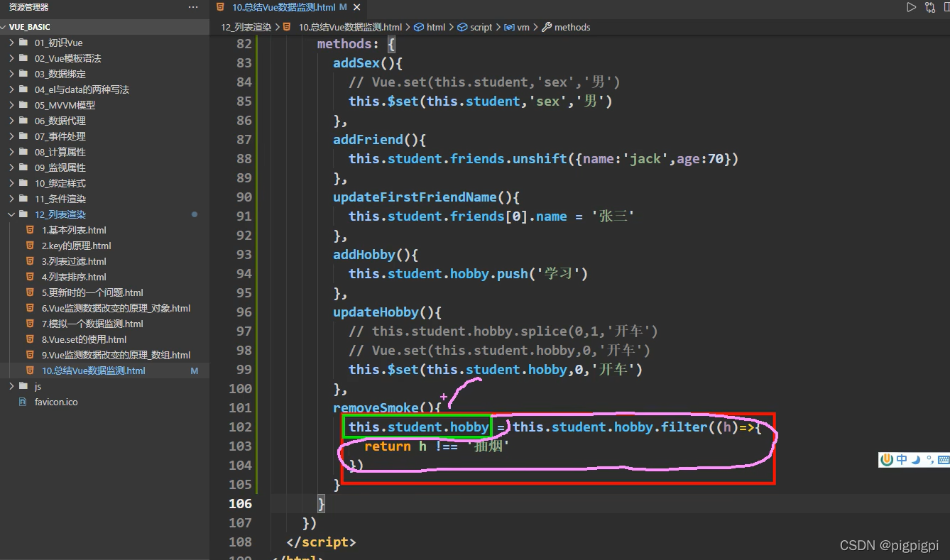The height and width of the screenshot is (560, 950).
Task: Expand the 01_初识Vue folder
Action: point(105,43)
